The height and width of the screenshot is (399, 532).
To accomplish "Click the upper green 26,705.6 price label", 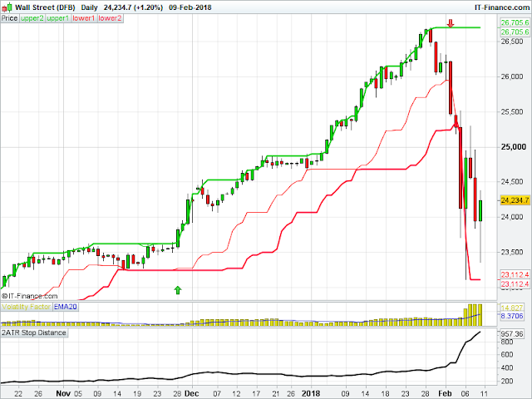I will coord(515,22).
